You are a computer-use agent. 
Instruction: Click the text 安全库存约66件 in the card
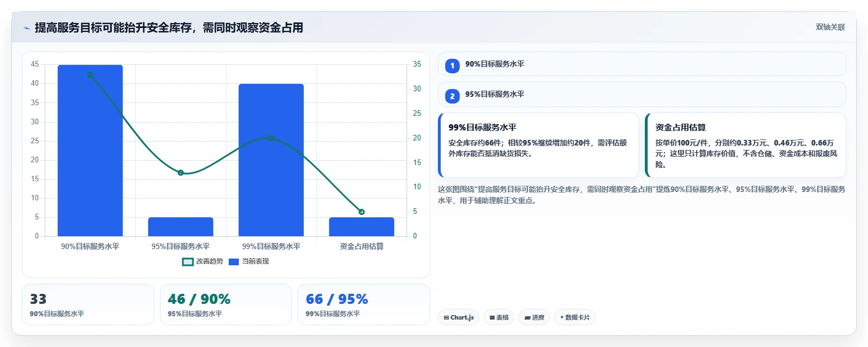pyautogui.click(x=474, y=143)
